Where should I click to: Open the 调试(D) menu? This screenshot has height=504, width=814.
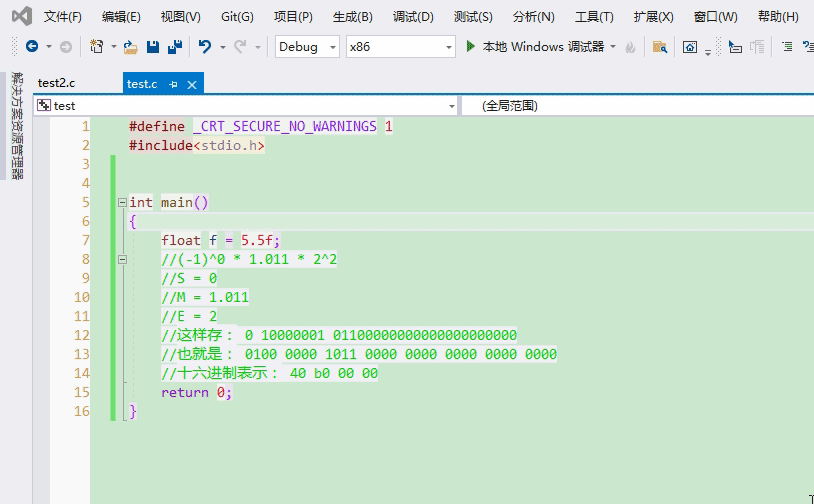413,17
